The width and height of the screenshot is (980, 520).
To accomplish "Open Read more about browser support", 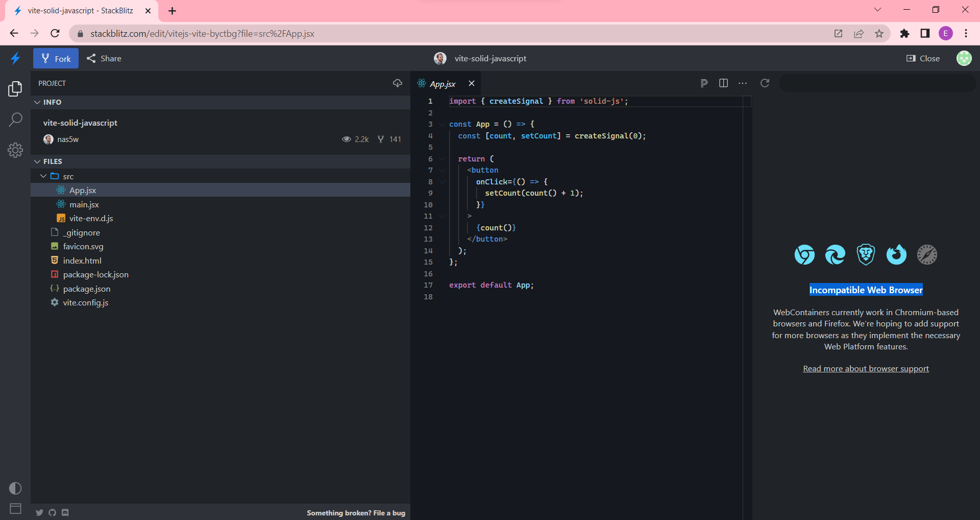I will pos(866,368).
